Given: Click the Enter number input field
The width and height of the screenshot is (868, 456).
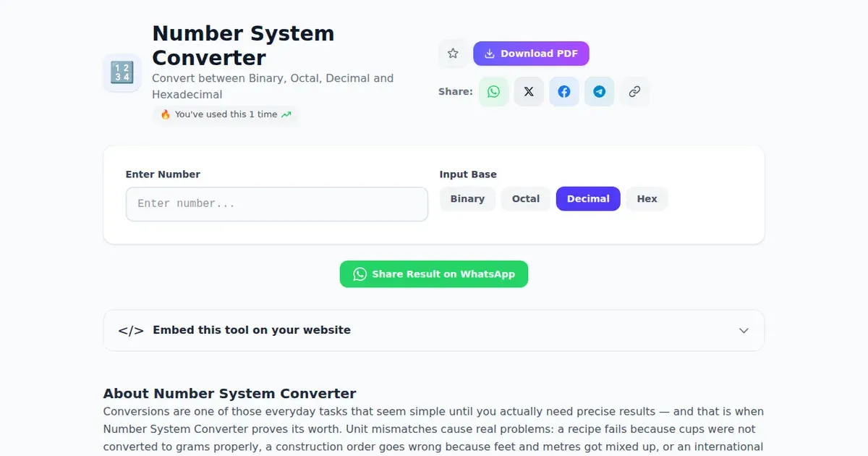Looking at the screenshot, I should tap(277, 204).
